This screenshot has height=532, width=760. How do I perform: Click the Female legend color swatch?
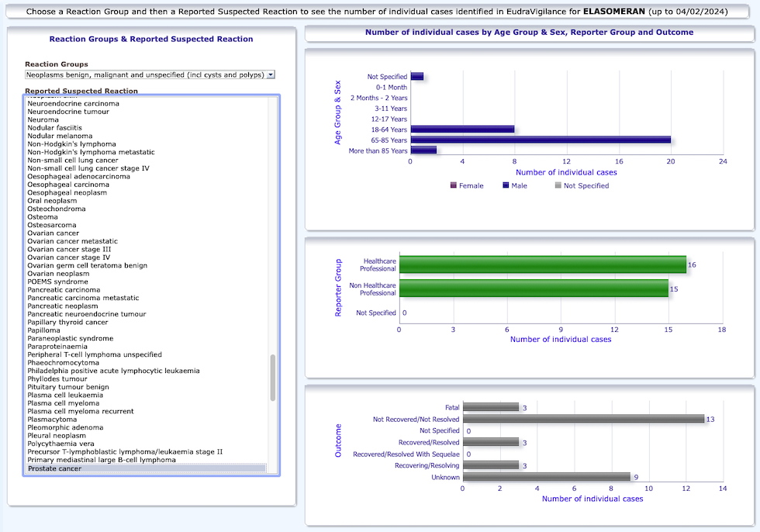454,185
